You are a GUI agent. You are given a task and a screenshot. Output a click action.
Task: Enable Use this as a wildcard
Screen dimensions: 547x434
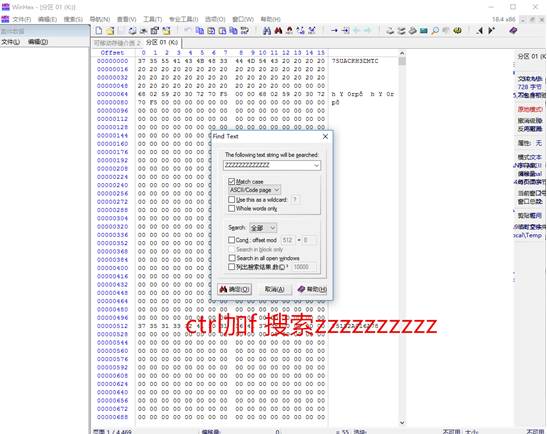coord(231,200)
